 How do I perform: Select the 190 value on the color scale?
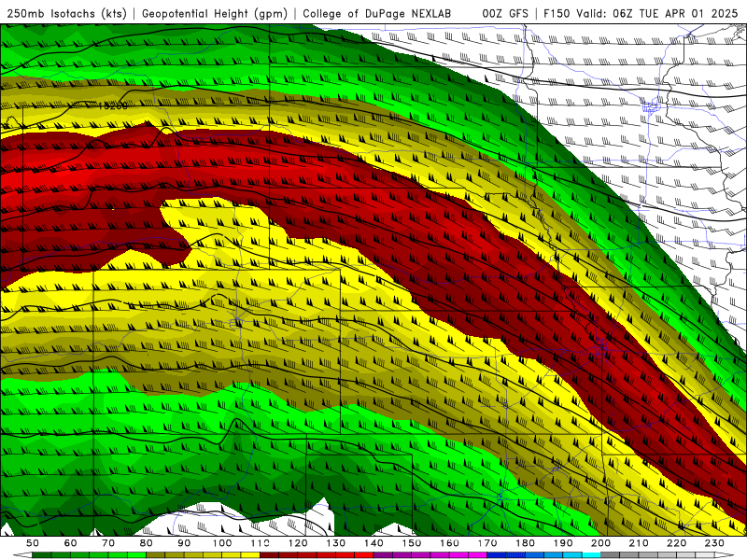[x=563, y=543]
